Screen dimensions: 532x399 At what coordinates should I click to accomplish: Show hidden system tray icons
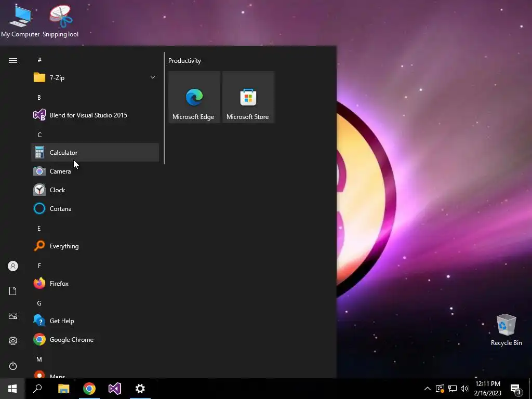(x=428, y=389)
